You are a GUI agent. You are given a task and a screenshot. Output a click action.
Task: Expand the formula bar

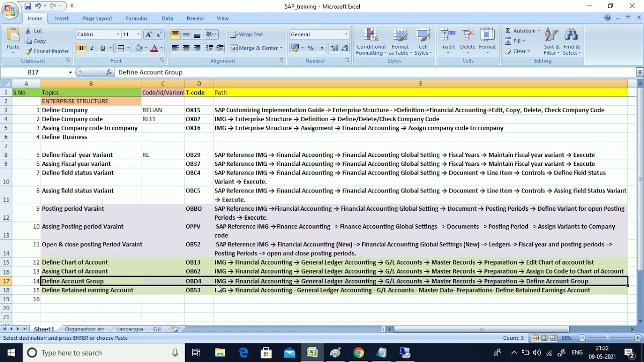tap(640, 72)
